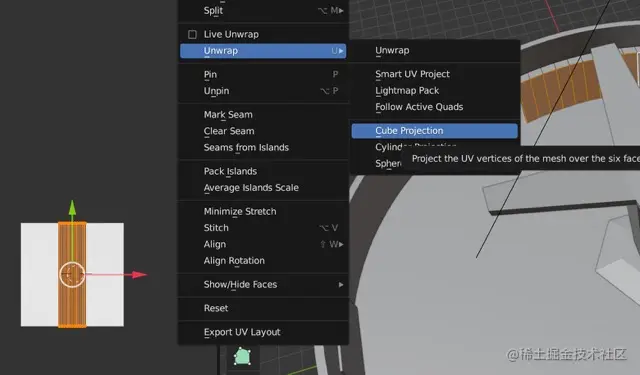Screen dimensions: 640x375
Task: Choose Follow Active Quads
Action: 435,107
